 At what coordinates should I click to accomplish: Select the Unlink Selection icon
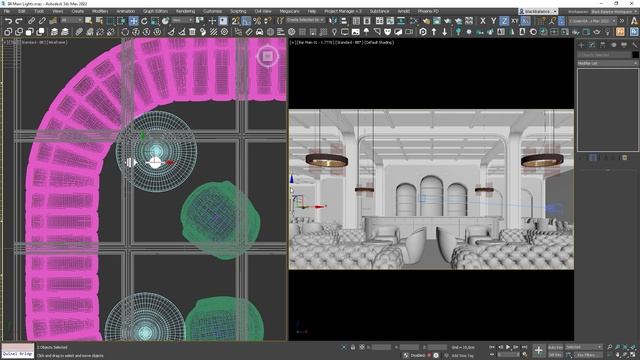[x=42, y=21]
